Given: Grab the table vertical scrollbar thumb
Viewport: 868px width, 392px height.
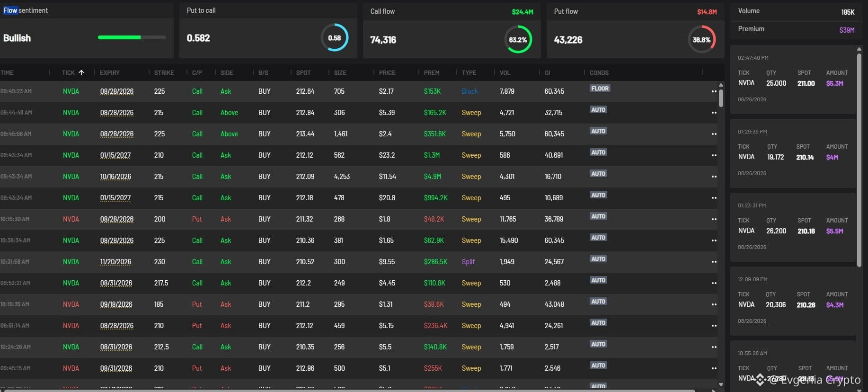Looking at the screenshot, I should click(x=721, y=98).
